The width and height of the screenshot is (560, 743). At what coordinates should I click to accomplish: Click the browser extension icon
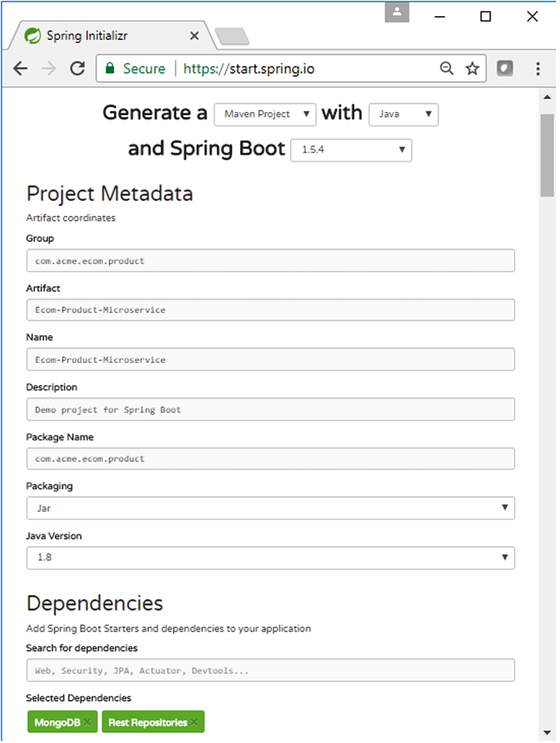tap(505, 69)
